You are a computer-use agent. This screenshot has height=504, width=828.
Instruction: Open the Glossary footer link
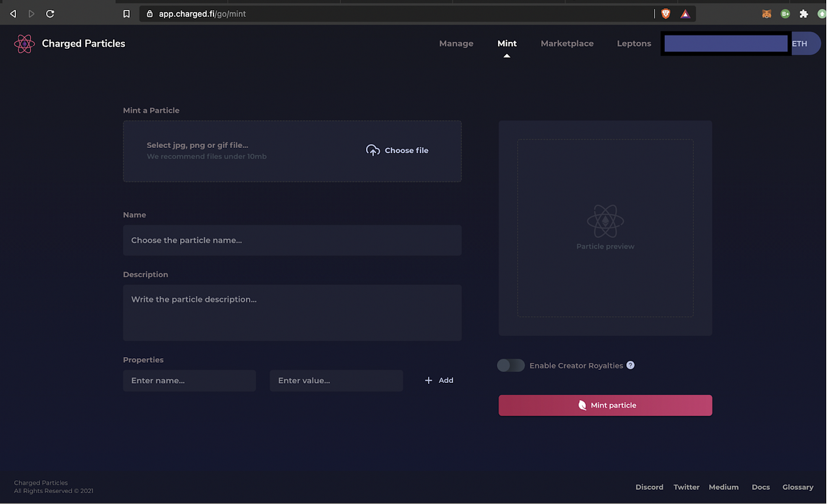coord(798,487)
